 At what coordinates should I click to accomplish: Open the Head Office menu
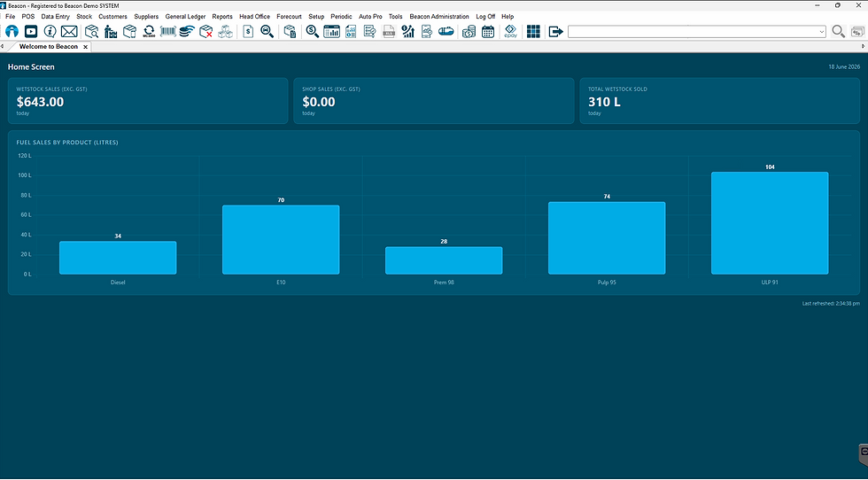(x=255, y=17)
